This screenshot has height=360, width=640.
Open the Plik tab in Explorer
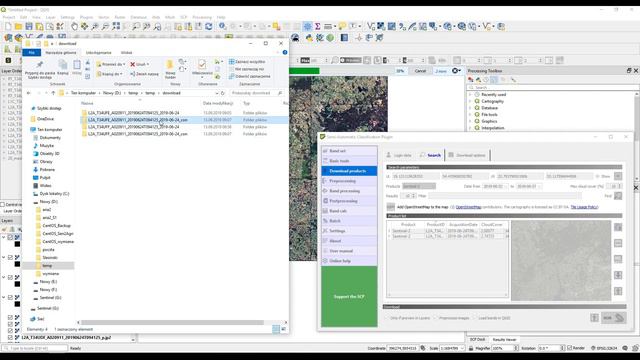(31, 53)
